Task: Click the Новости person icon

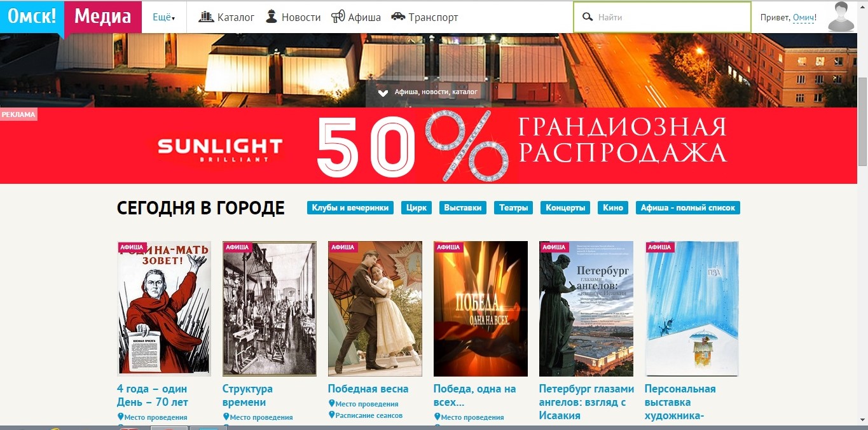Action: point(272,17)
